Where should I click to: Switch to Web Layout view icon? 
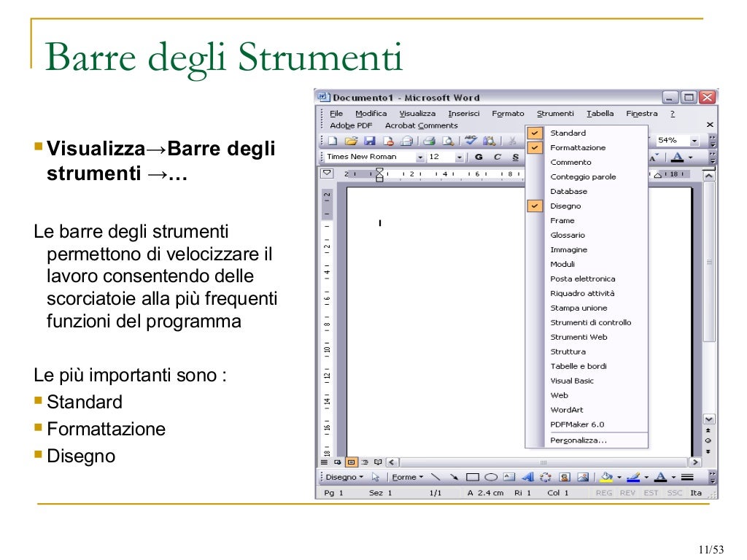pyautogui.click(x=338, y=462)
